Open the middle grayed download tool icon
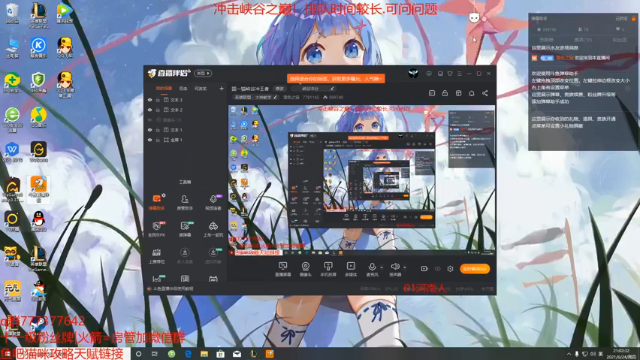This screenshot has height=360, width=640. pyautogui.click(x=184, y=256)
